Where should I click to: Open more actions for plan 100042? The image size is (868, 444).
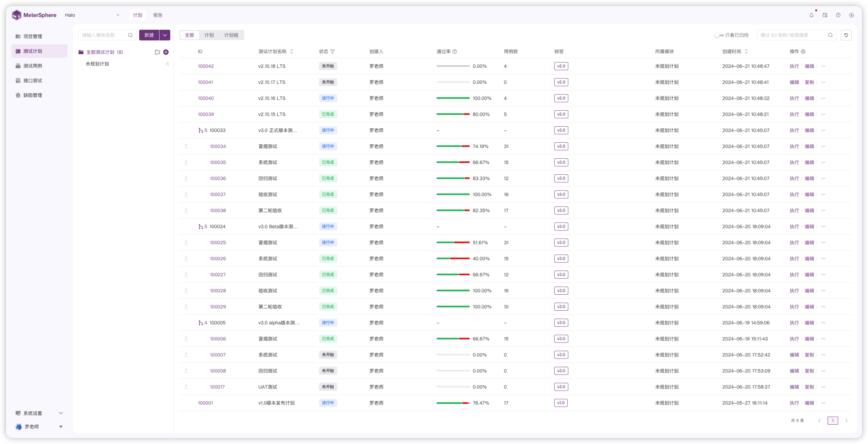coord(823,66)
